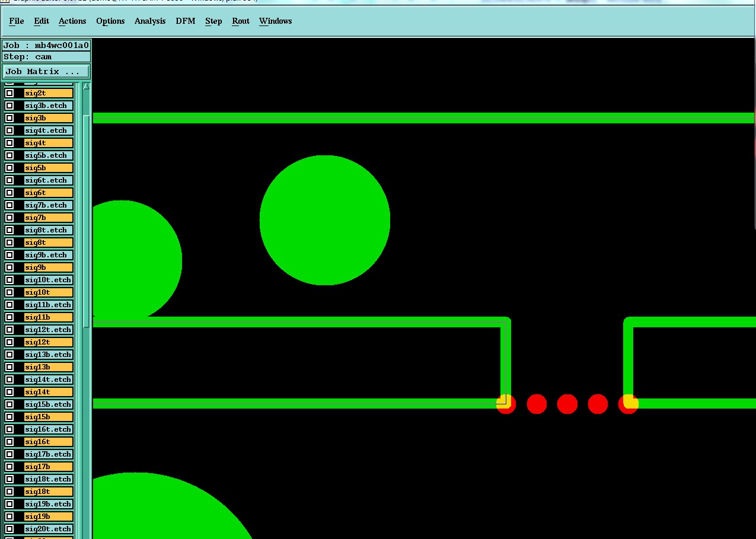The height and width of the screenshot is (539, 756).
Task: Toggle the checkbox for layer sig4t.etch
Action: click(x=9, y=130)
